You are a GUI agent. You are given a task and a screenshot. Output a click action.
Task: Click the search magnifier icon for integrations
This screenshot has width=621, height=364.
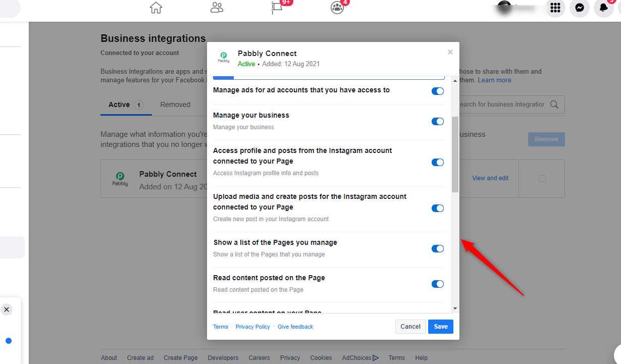point(554,105)
